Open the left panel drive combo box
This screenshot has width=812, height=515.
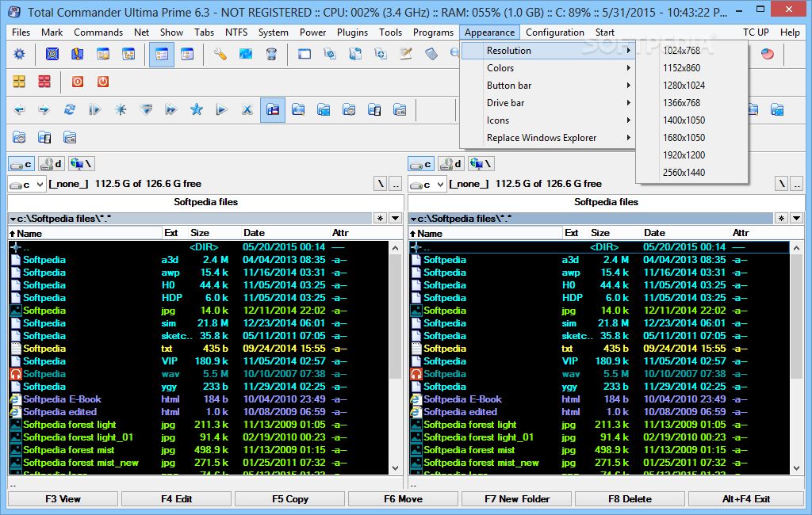26,185
